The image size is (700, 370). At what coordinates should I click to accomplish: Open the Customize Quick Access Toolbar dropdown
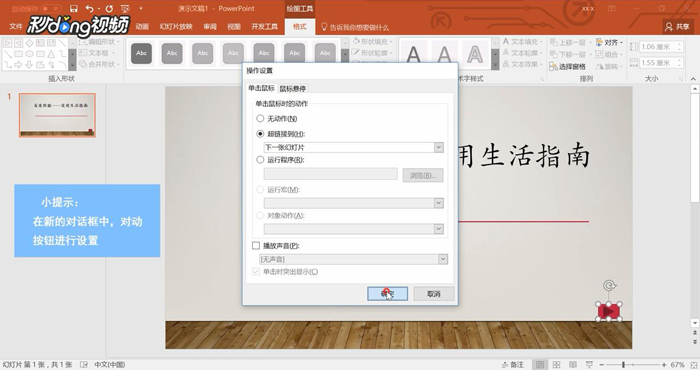point(141,8)
